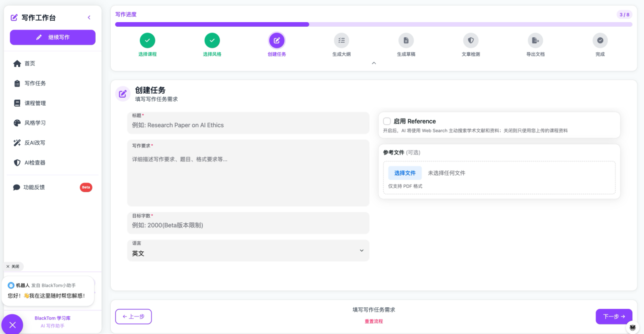Screen dimensions: 644x334
Task: Close the chat widget with purple X
Action: pos(12,325)
